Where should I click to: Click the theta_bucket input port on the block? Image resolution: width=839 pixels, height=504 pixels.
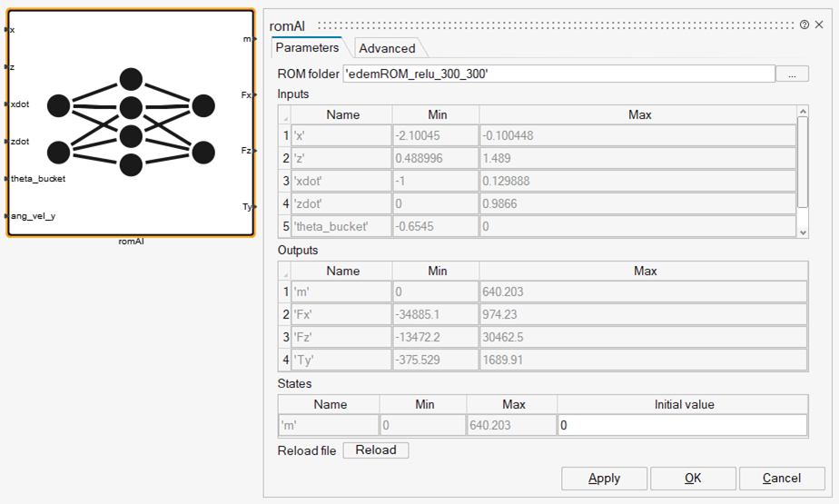7,179
